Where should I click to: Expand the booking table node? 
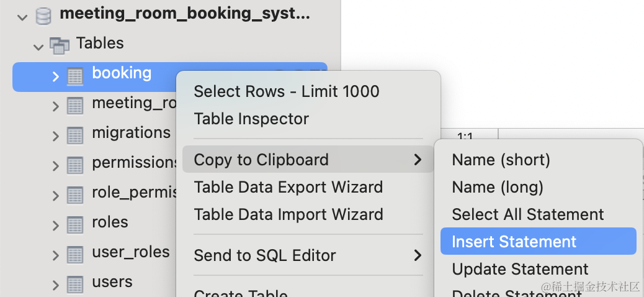coord(56,76)
